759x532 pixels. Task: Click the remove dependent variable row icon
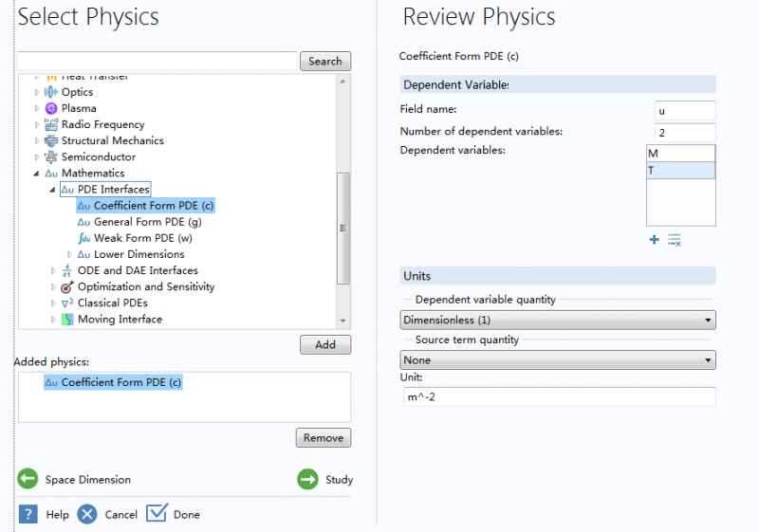click(675, 240)
